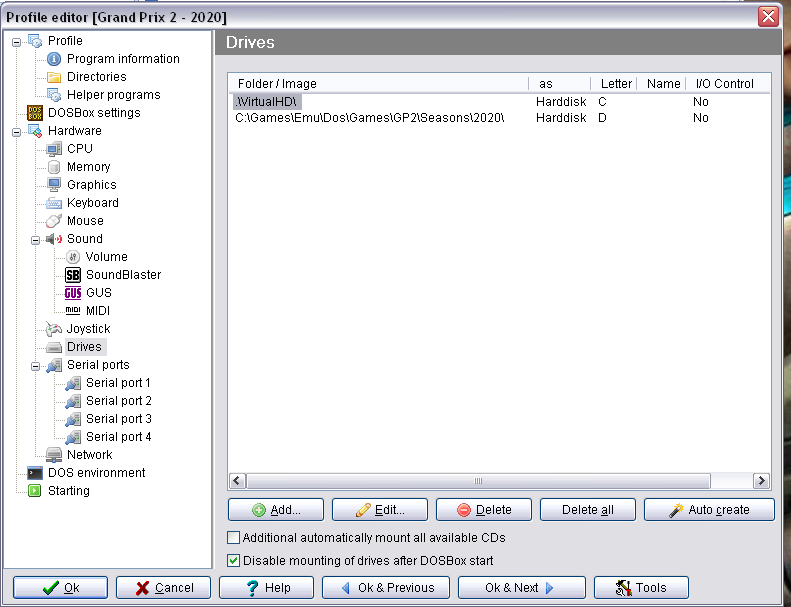This screenshot has width=791, height=607.
Task: Select the GP2 Seasons 2020 drive row
Action: 369,118
